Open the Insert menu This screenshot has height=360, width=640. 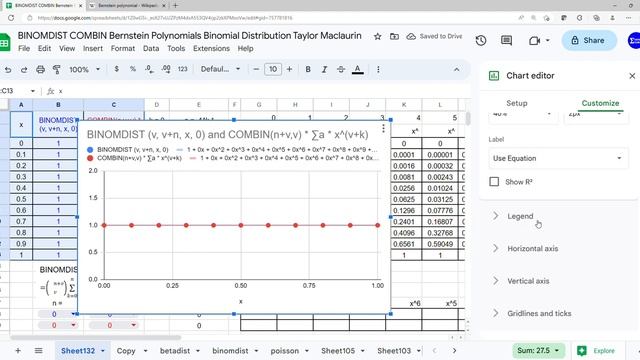pos(93,49)
